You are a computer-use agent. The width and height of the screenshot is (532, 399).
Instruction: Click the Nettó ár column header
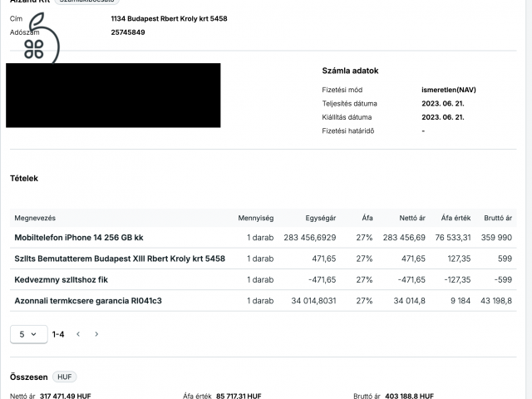click(412, 218)
